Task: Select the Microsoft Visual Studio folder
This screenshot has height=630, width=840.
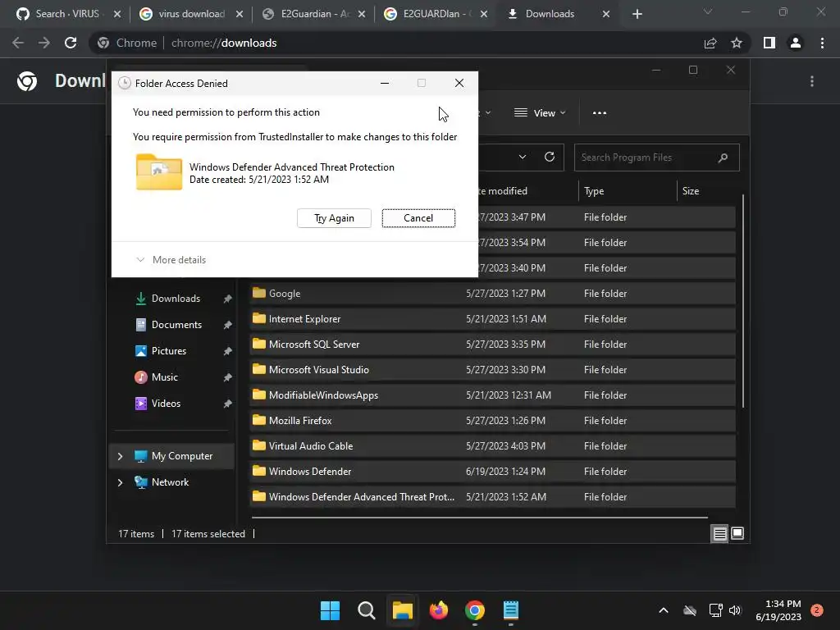Action: pos(492,370)
